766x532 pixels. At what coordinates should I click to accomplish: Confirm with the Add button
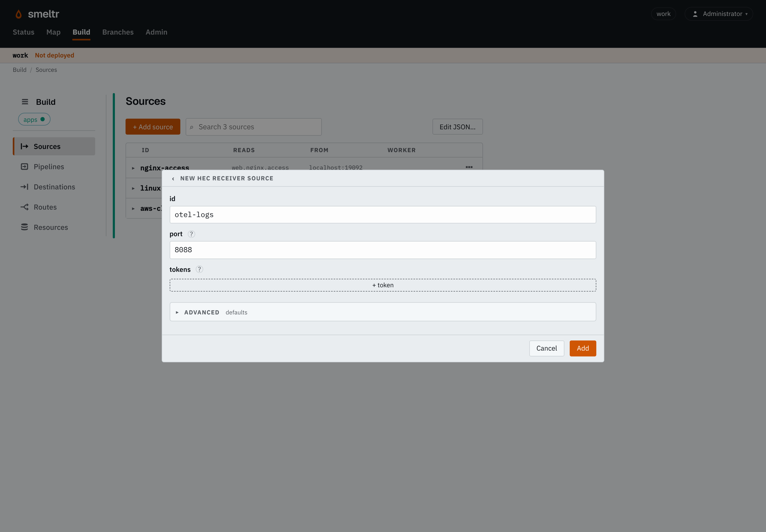tap(583, 348)
